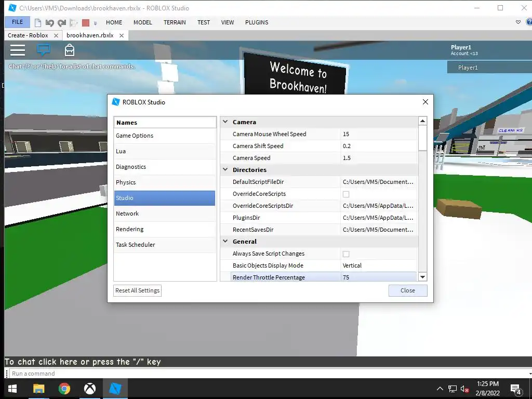The height and width of the screenshot is (399, 532).
Task: Open the Basic Objects Display Mode Vertical value
Action: tap(379, 265)
